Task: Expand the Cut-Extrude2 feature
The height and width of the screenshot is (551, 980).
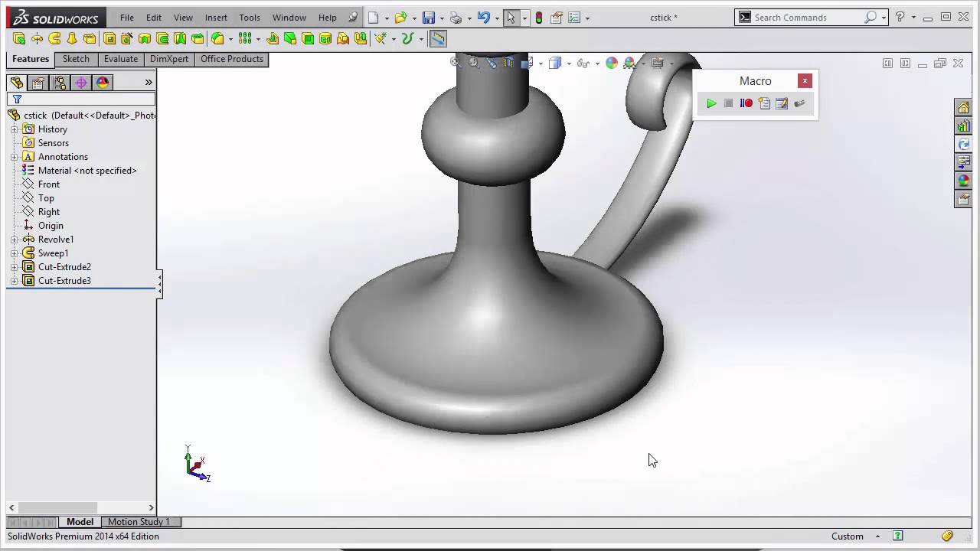Action: point(14,267)
